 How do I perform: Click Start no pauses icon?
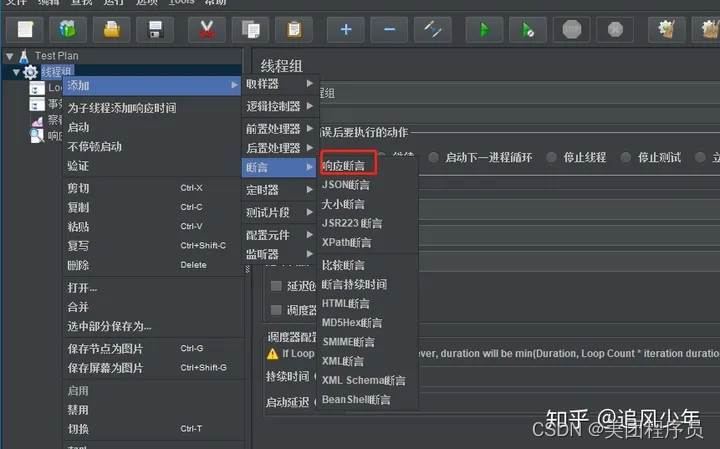coord(528,30)
